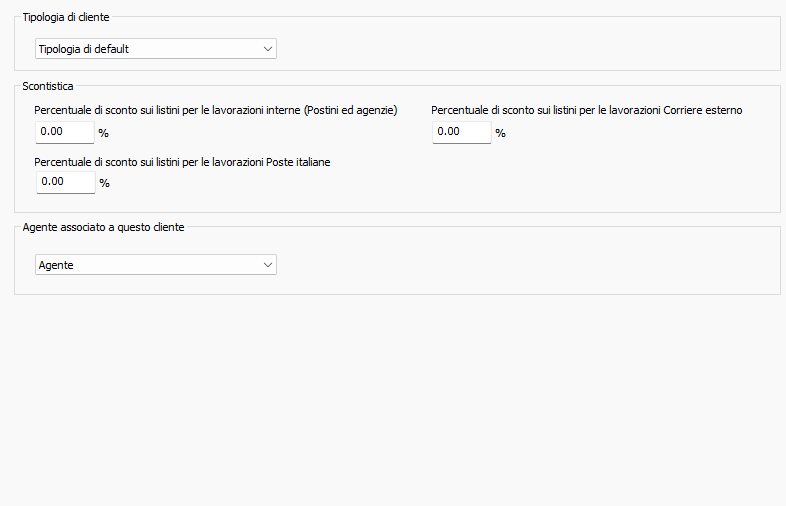The height and width of the screenshot is (506, 786).
Task: Select the Agente text in the combo box
Action: 55,264
